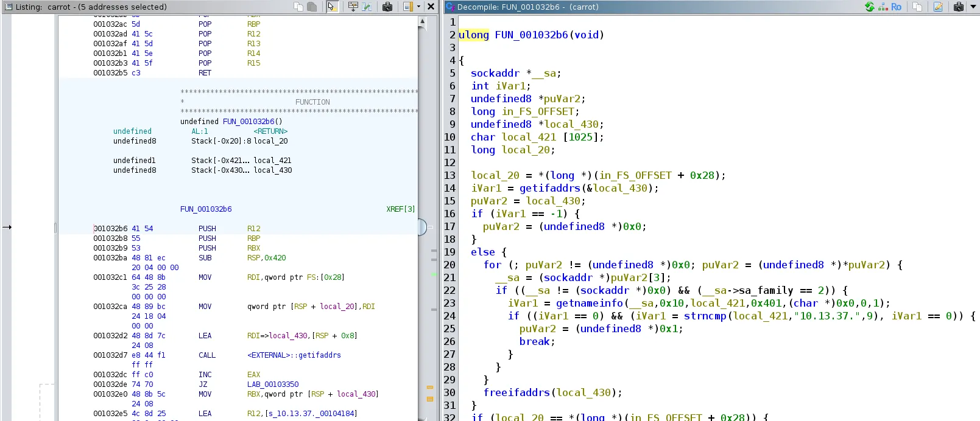Click the Copy icon in Decompile toolbar
The width and height of the screenshot is (980, 421).
pyautogui.click(x=917, y=7)
